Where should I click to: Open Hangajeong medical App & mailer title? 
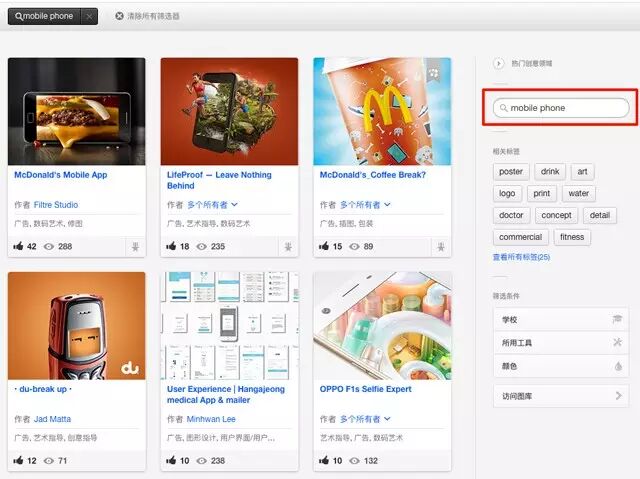226,395
